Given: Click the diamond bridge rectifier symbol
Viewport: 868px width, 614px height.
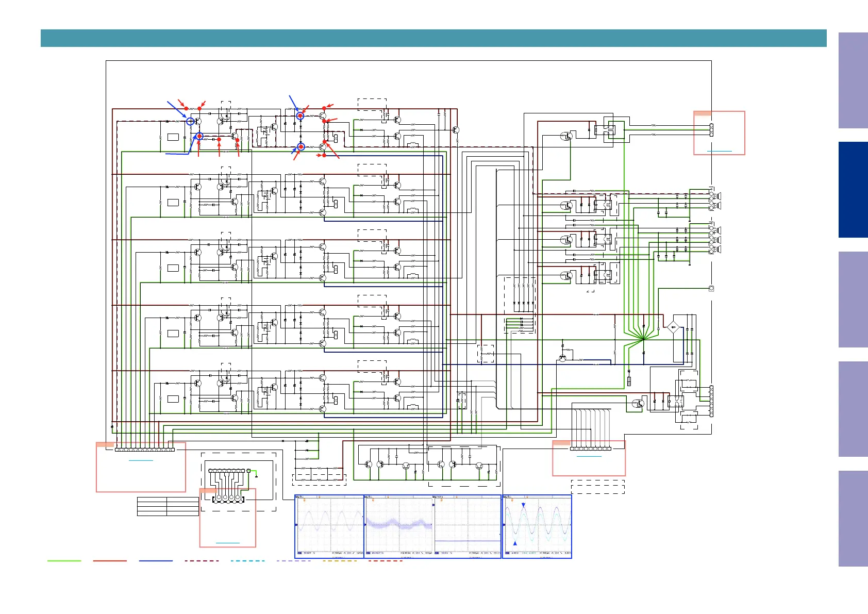Looking at the screenshot, I should [673, 327].
